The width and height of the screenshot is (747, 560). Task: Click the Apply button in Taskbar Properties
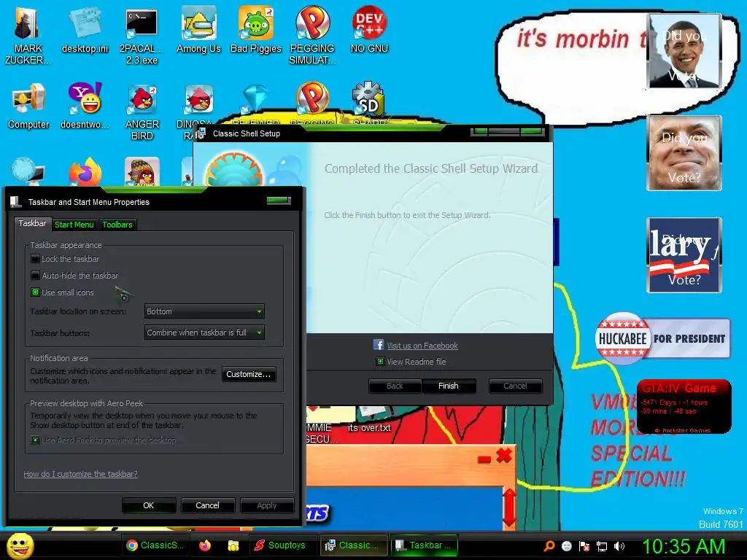[x=267, y=505]
